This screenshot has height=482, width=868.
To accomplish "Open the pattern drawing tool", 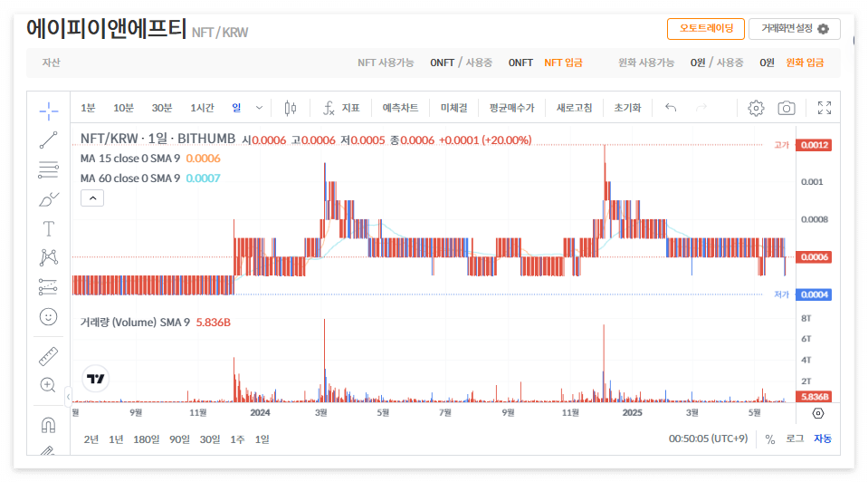I will pyautogui.click(x=49, y=257).
